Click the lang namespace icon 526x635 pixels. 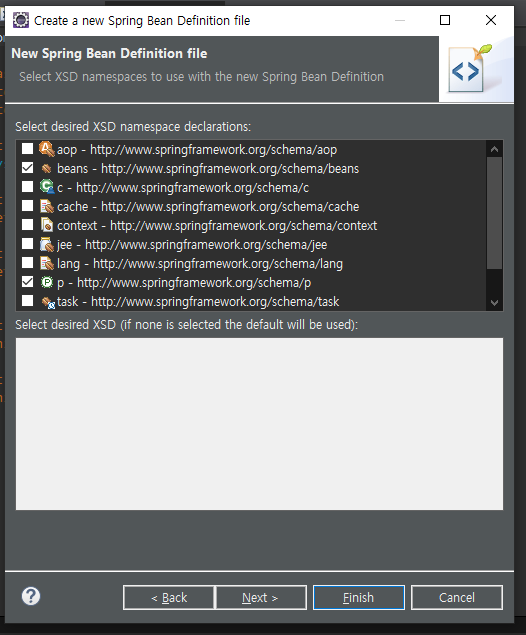pyautogui.click(x=47, y=264)
